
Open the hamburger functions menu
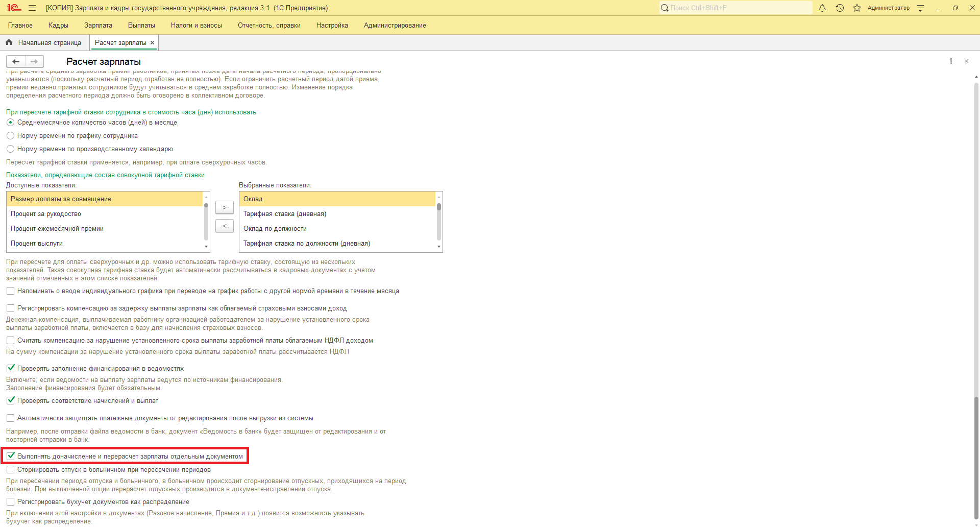point(32,8)
